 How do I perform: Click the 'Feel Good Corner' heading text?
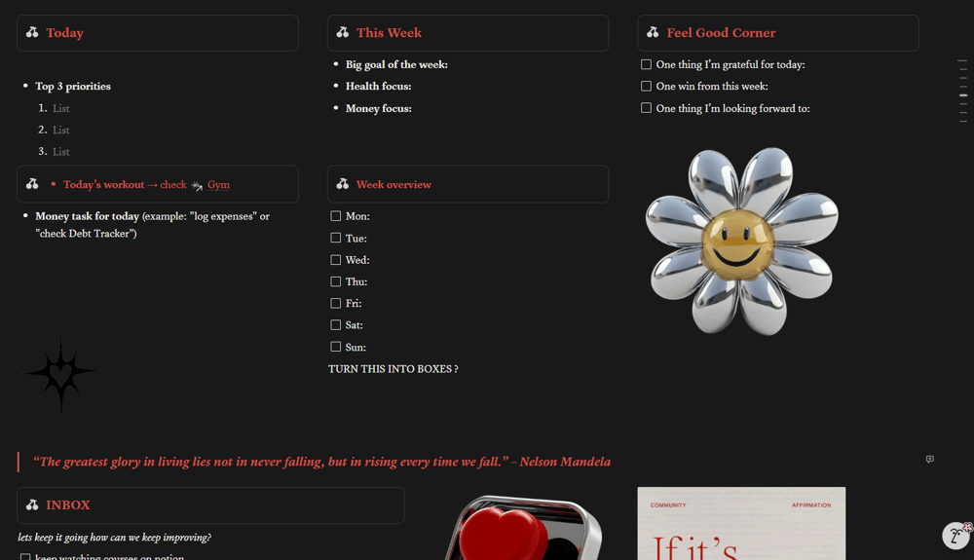click(721, 33)
